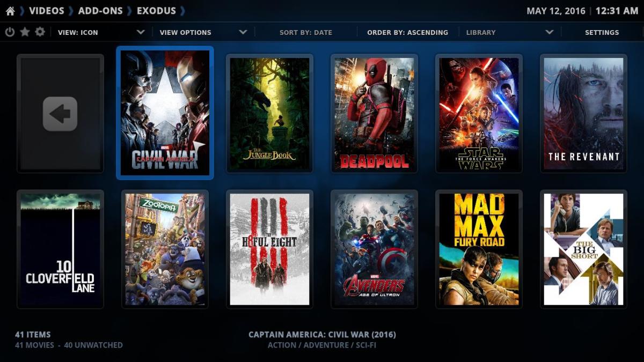
Task: Open Mad Max Fury Road poster
Action: 479,249
